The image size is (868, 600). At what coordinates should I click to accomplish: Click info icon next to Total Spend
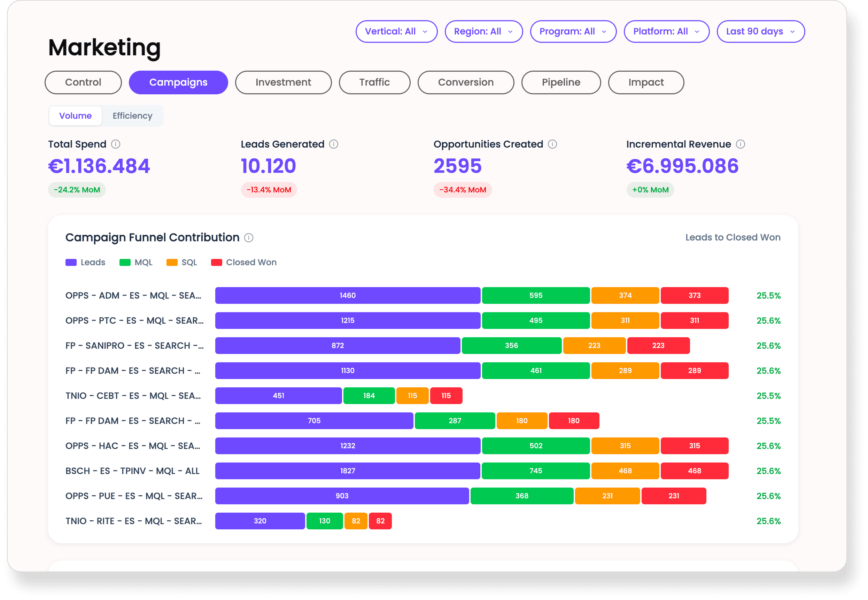tap(116, 144)
